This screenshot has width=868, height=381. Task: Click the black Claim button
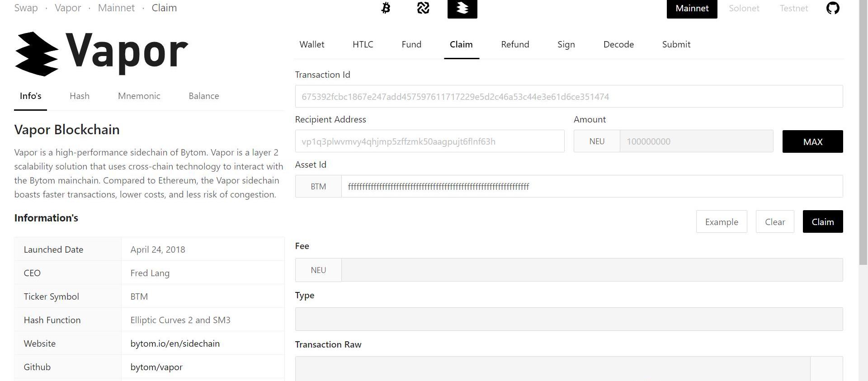822,221
